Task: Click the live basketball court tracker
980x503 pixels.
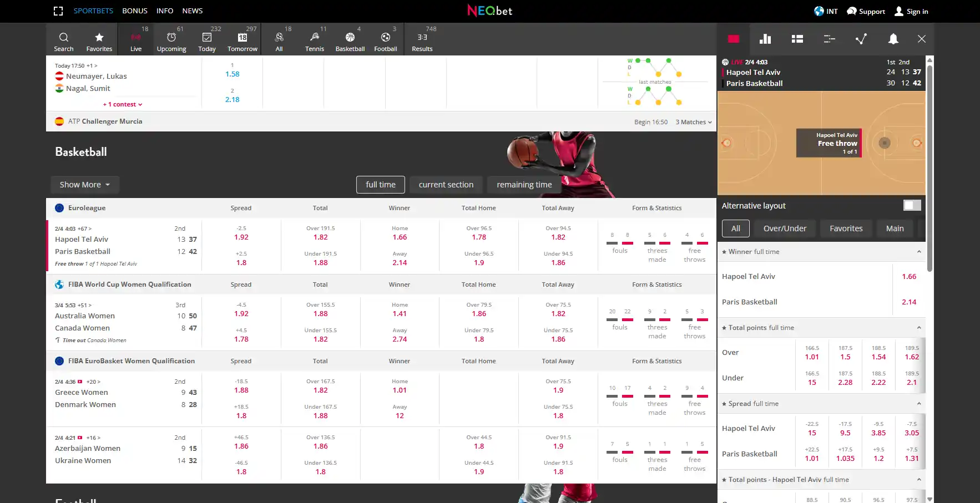Action: pos(821,143)
